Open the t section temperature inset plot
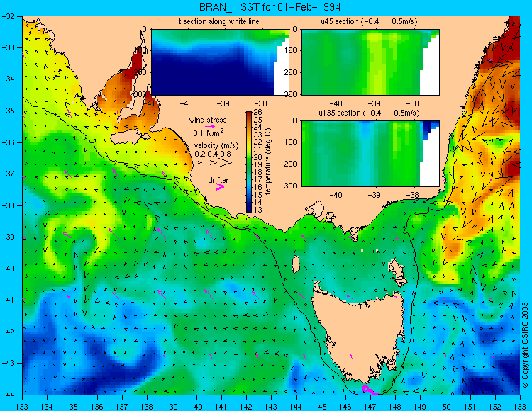 click(x=220, y=62)
